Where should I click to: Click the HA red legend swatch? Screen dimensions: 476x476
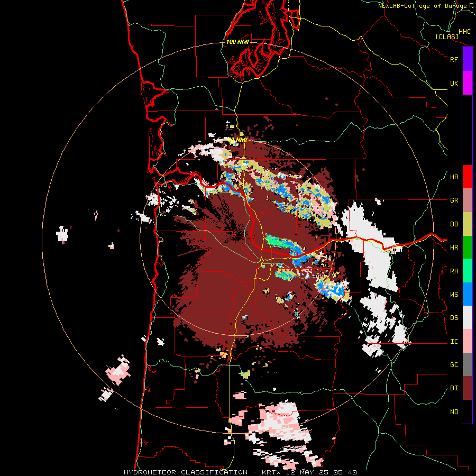467,177
